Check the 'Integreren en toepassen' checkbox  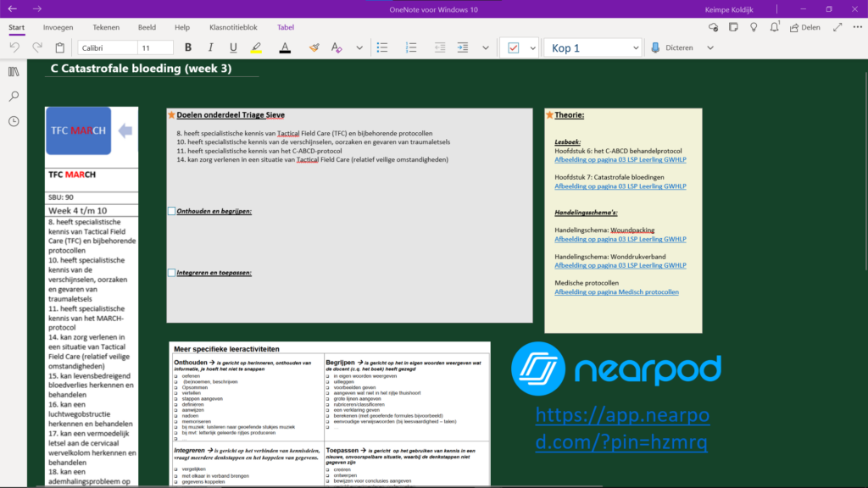tap(172, 273)
